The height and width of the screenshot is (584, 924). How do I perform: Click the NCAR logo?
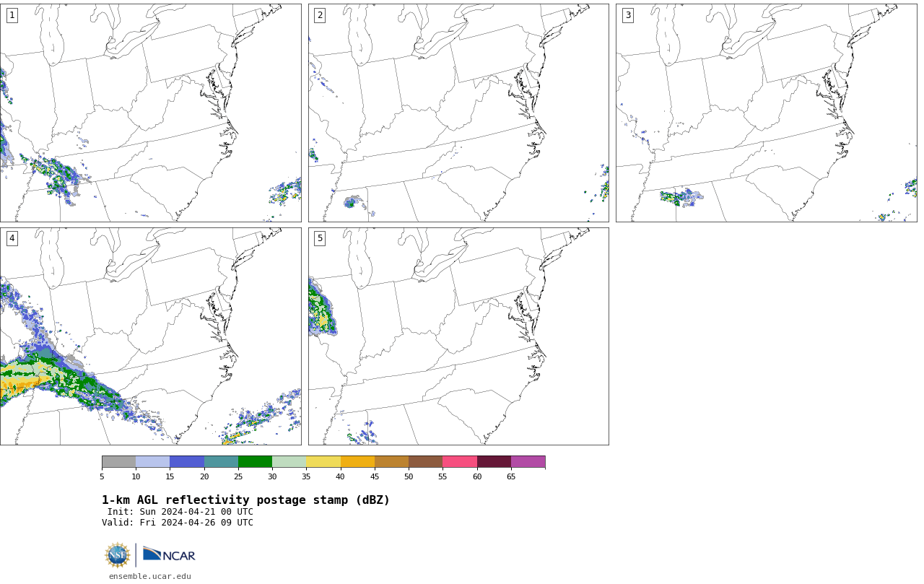(169, 554)
